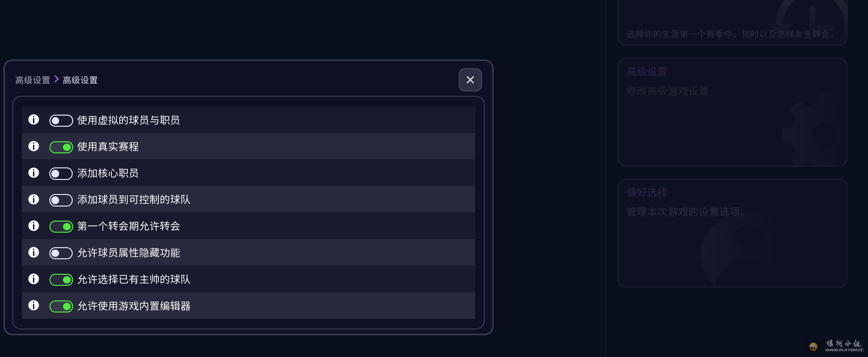Enable 使用虚拟的球员与职员 toggle
Image resolution: width=868 pixels, height=357 pixels.
(x=61, y=120)
